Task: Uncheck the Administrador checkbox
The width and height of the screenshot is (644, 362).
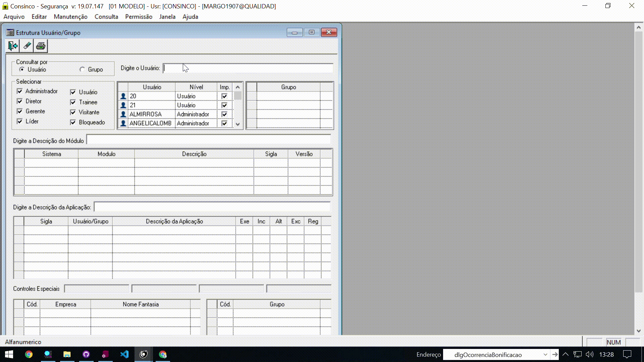Action: click(x=20, y=91)
